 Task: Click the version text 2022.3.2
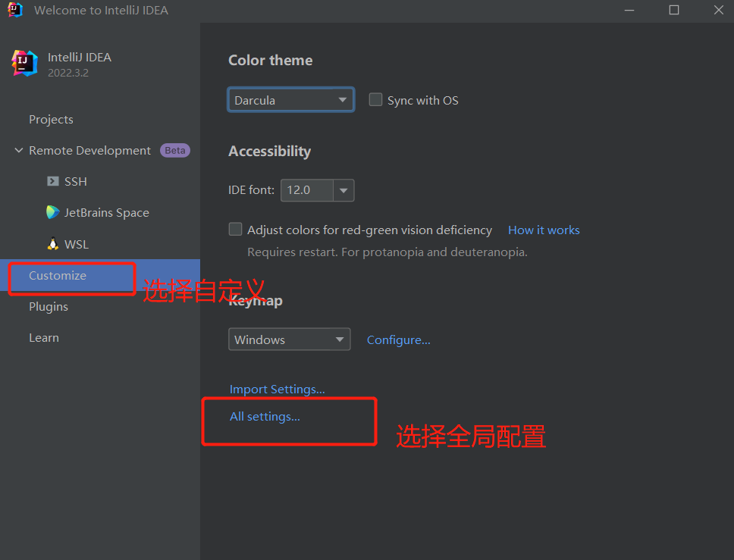coord(68,73)
